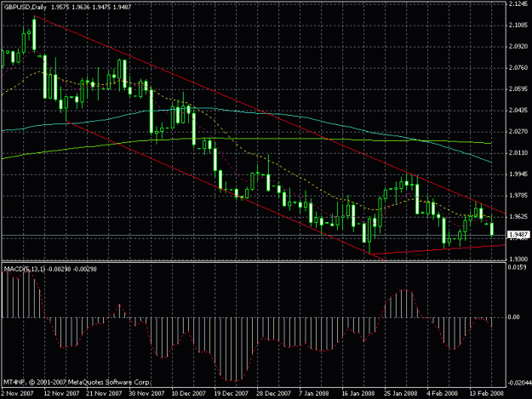
Task: Click the 25 Jan 2008 date label
Action: [401, 394]
